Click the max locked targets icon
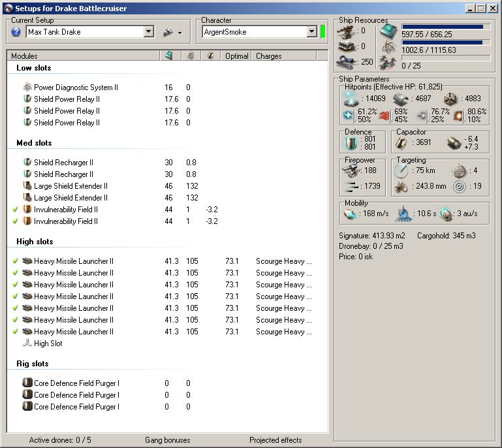The image size is (502, 448). click(459, 170)
